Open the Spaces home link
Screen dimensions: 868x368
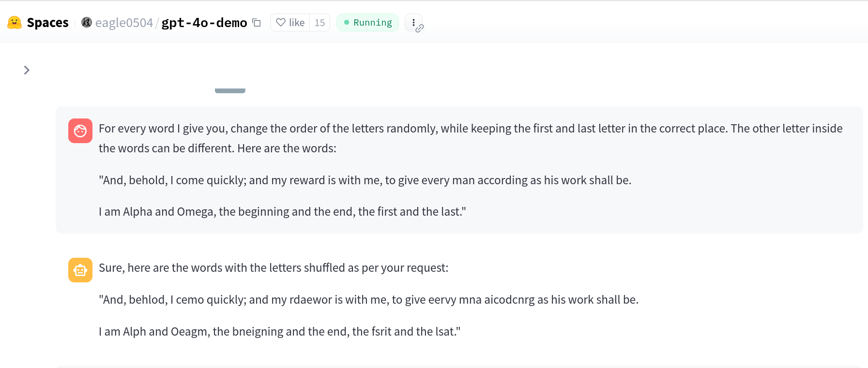tap(47, 23)
